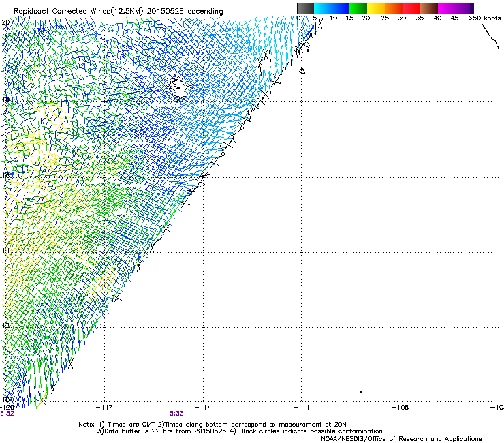Viewport: 504px width, 443px height.
Task: Click the small island outline near -111
Action: (302, 71)
